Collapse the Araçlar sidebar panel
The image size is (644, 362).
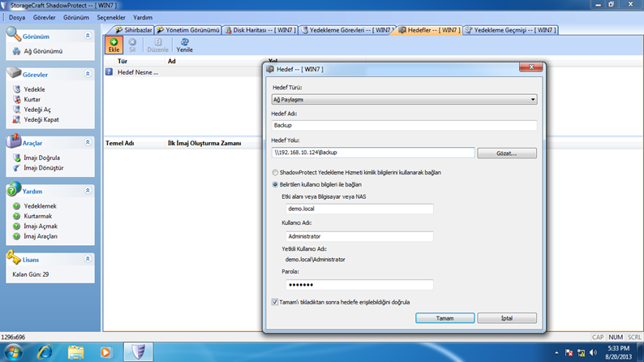(x=88, y=142)
